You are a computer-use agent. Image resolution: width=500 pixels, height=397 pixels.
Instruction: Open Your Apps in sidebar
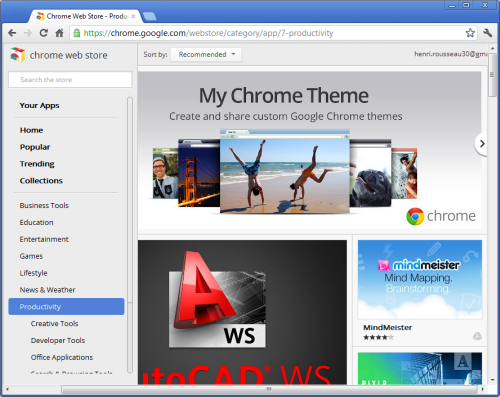[39, 105]
